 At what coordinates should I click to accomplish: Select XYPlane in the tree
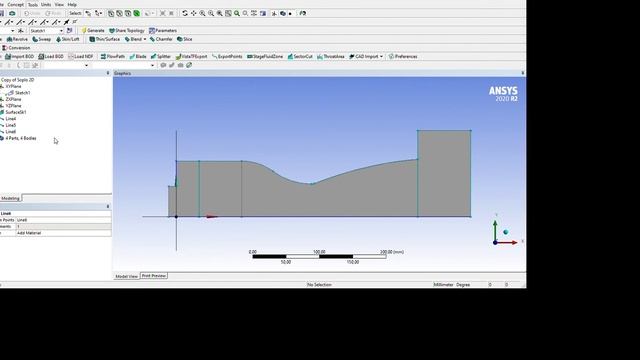point(13,87)
